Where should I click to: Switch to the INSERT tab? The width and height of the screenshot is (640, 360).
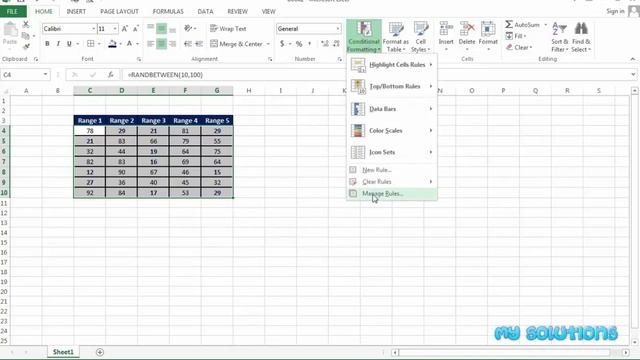[76, 11]
